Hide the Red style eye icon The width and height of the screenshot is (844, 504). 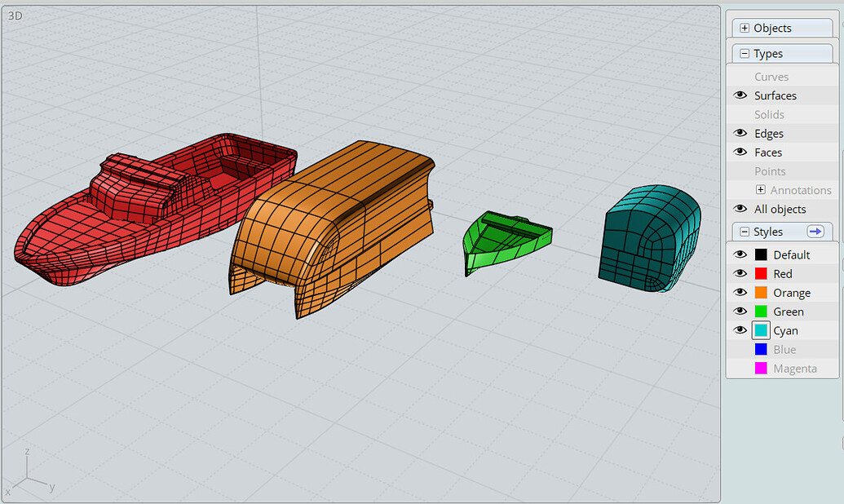tap(740, 273)
